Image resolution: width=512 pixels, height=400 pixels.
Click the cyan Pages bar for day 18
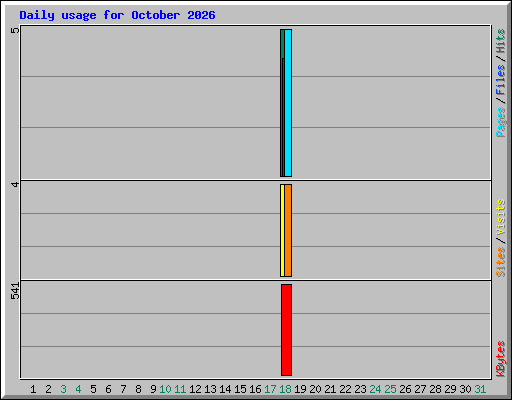coord(288,103)
